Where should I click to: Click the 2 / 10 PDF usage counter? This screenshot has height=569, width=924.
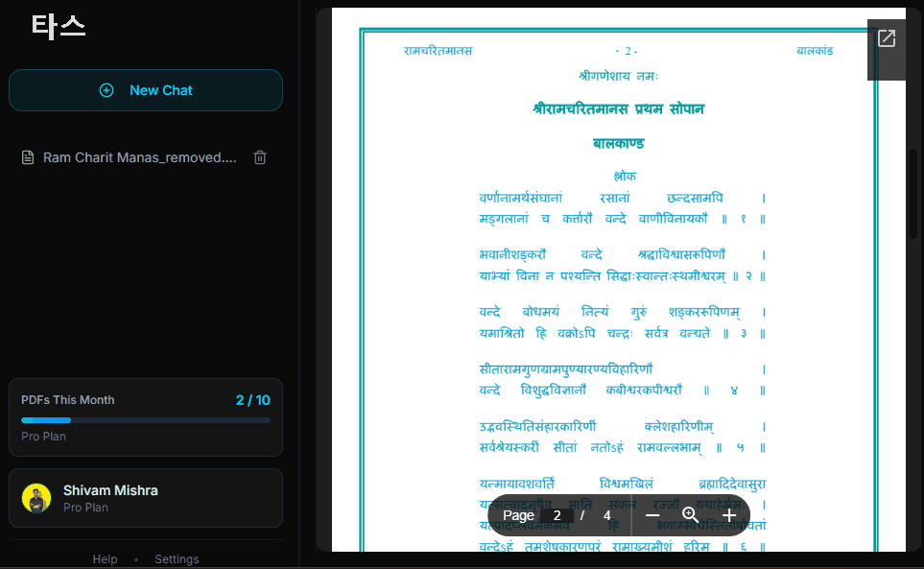point(252,400)
